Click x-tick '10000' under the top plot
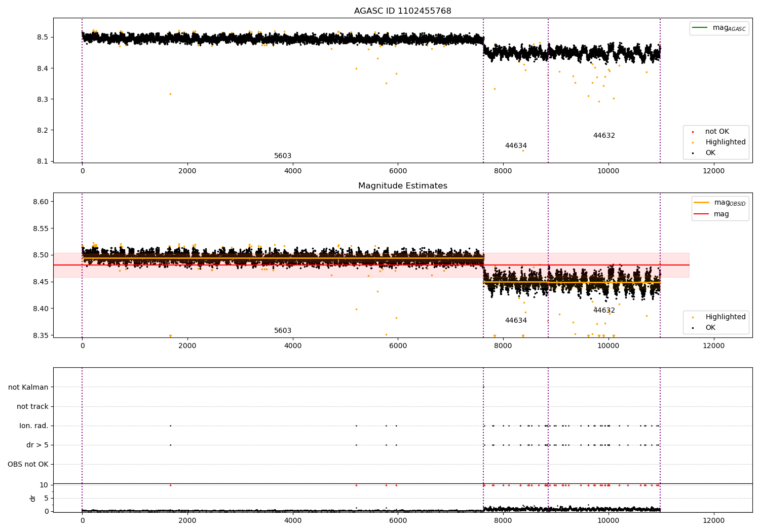 click(x=609, y=171)
